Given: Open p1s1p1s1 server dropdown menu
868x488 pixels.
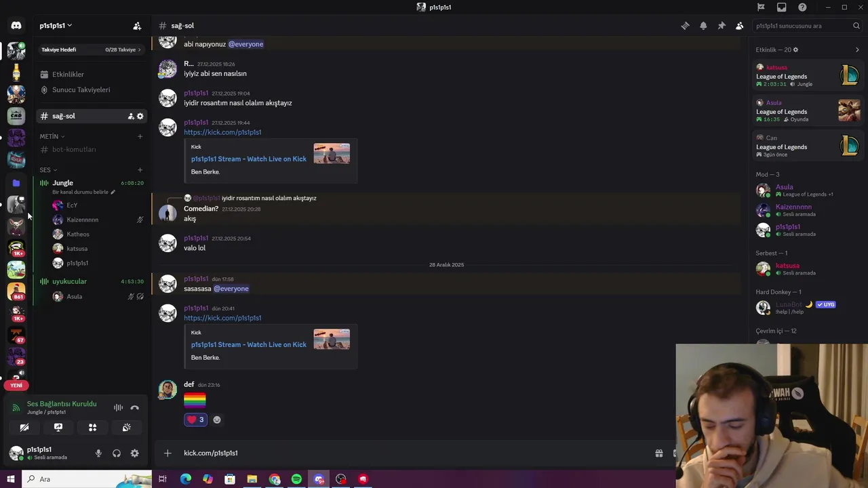Looking at the screenshot, I should tap(56, 26).
